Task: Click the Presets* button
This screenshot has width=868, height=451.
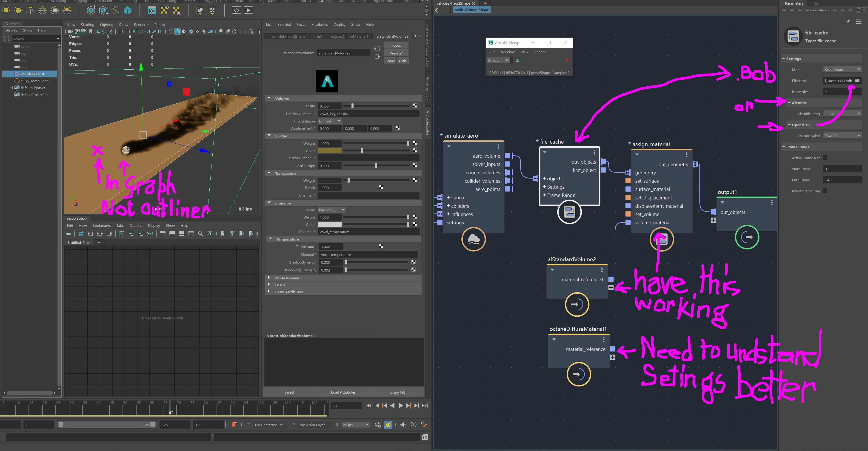Action: [396, 53]
